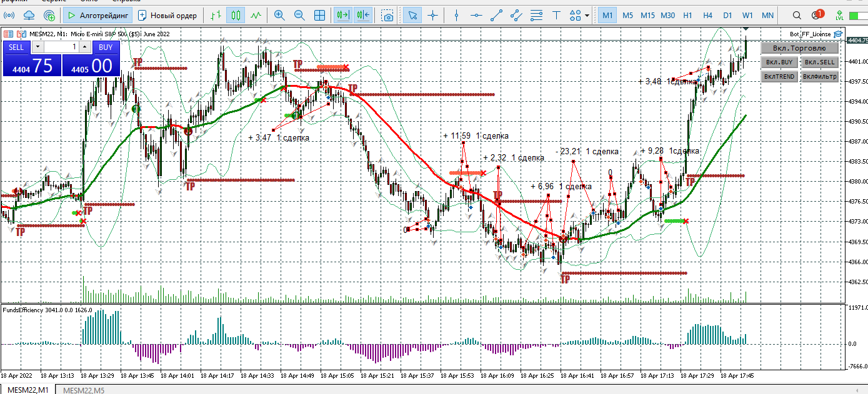868x394 pixels.
Task: Click the current price label 4404.75 on scale
Action: [857, 40]
